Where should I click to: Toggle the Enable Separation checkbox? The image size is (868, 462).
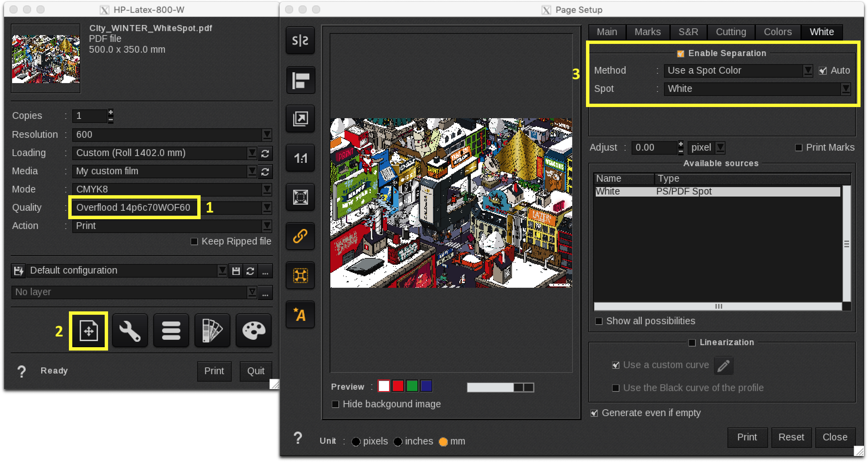680,53
